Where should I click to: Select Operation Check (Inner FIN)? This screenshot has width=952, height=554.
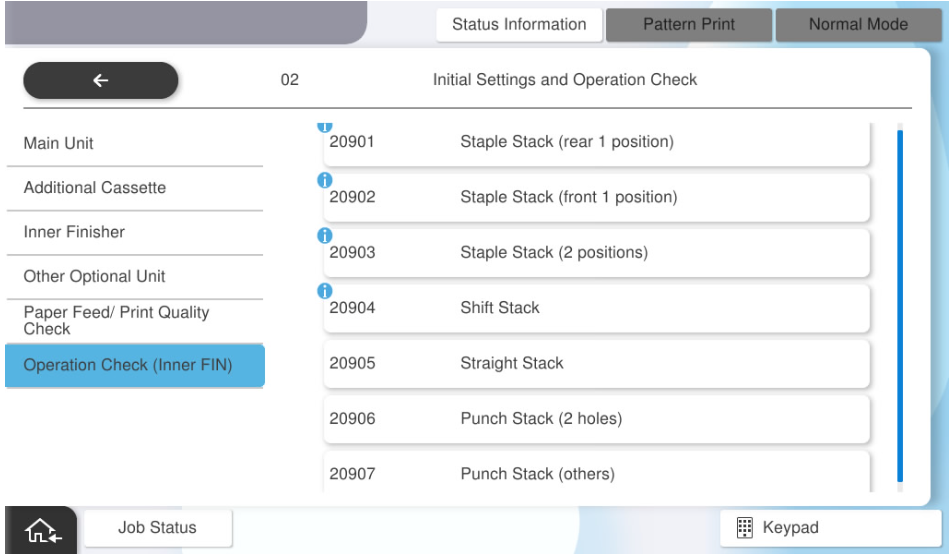click(x=134, y=366)
